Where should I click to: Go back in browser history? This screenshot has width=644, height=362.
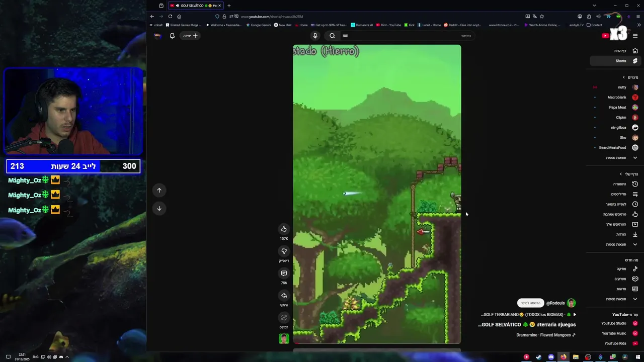[152, 16]
